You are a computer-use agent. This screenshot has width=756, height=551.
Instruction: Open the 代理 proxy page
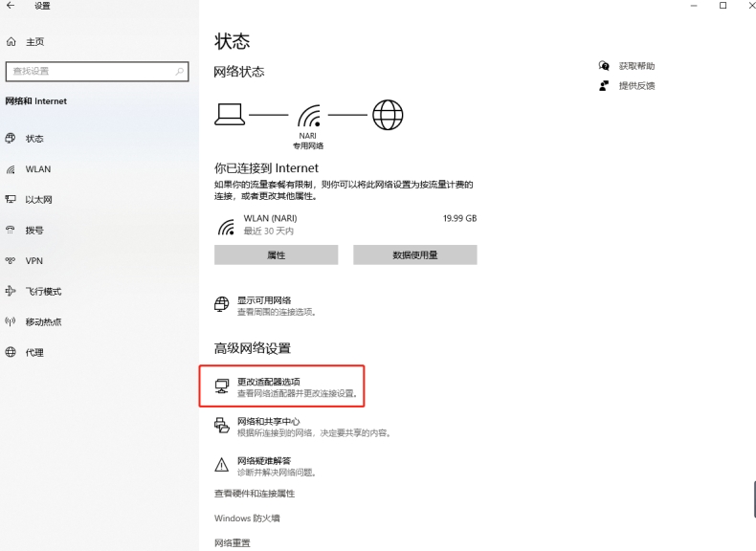[x=34, y=352]
